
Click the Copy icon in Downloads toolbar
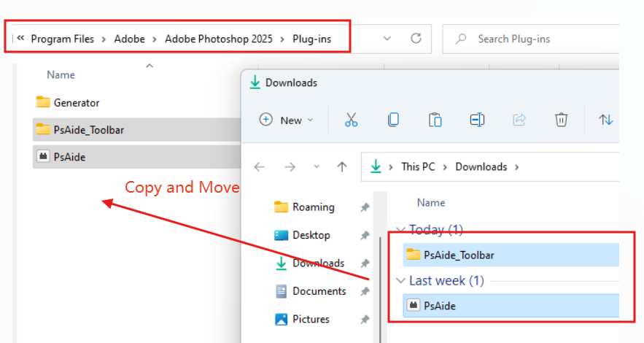pyautogui.click(x=393, y=120)
